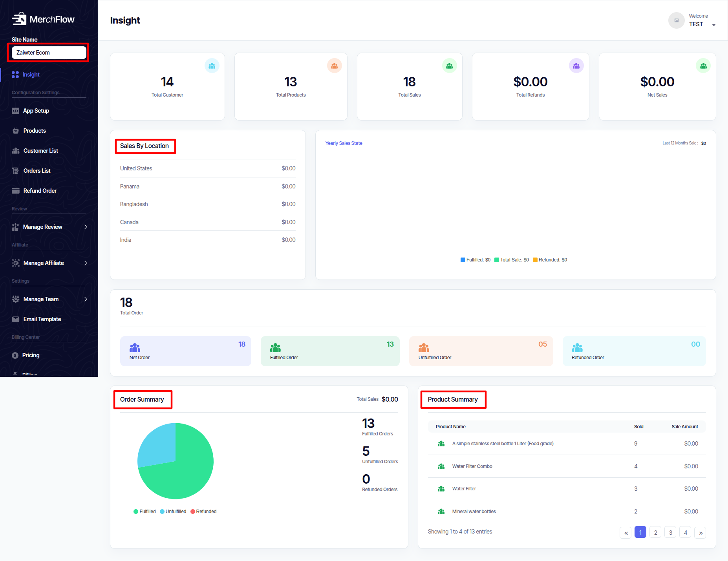Toggle the Fulfilled legend in pie chart
Image resolution: width=728 pixels, height=561 pixels.
pyautogui.click(x=145, y=512)
